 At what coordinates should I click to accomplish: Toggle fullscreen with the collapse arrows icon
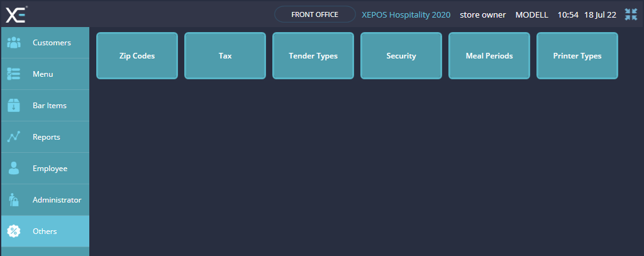pyautogui.click(x=631, y=14)
